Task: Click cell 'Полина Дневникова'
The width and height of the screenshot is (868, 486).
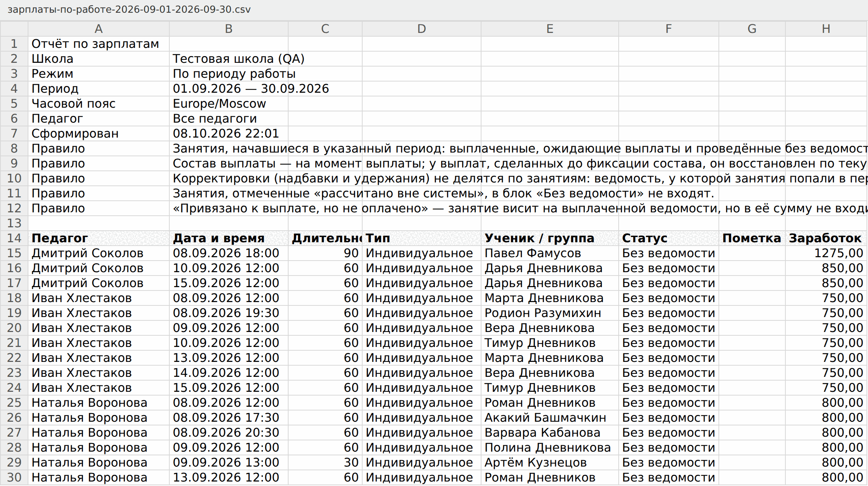Action: [550, 447]
